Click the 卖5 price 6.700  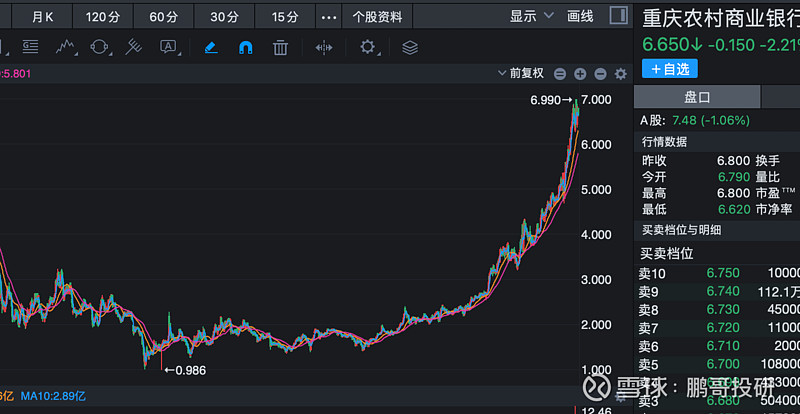pos(723,364)
